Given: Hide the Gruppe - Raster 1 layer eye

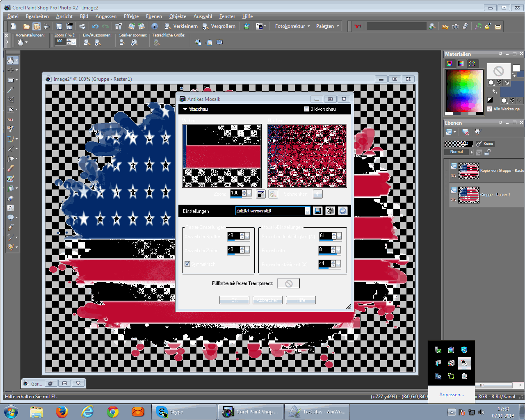Looking at the screenshot, I should point(453,200).
